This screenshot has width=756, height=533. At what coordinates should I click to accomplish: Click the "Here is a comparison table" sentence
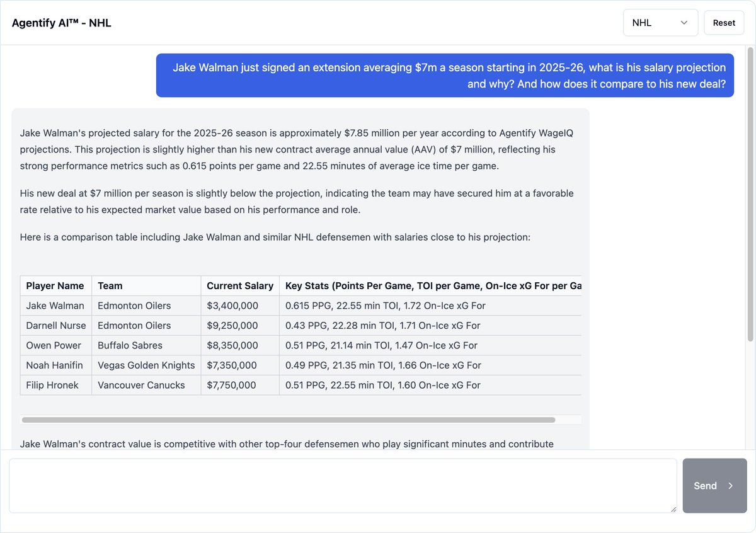pyautogui.click(x=275, y=238)
